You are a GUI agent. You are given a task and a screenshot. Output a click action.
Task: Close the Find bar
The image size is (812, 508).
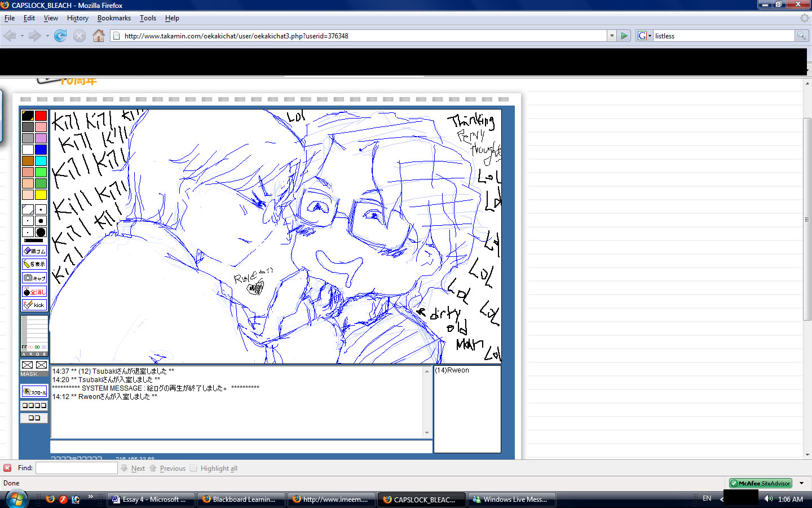pyautogui.click(x=7, y=468)
